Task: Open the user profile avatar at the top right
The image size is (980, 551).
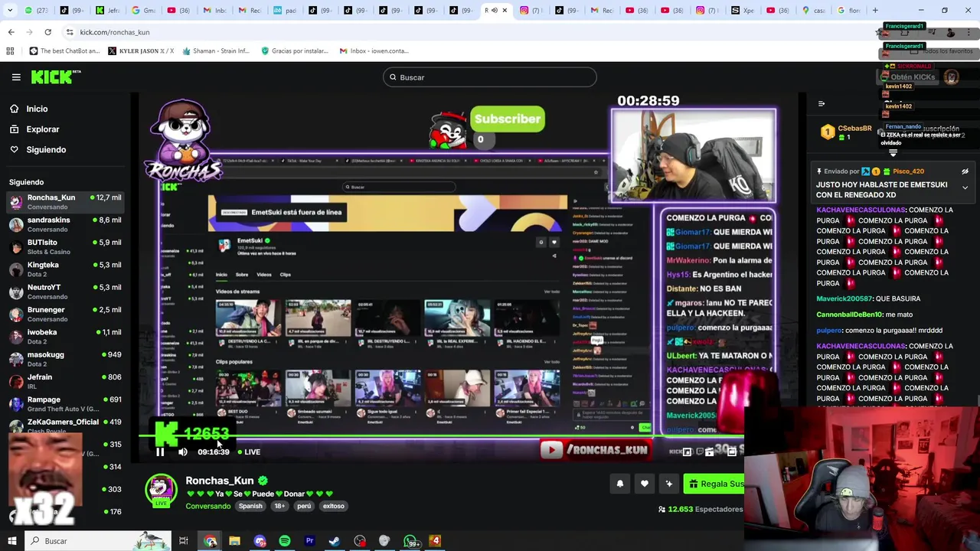Action: click(x=951, y=77)
